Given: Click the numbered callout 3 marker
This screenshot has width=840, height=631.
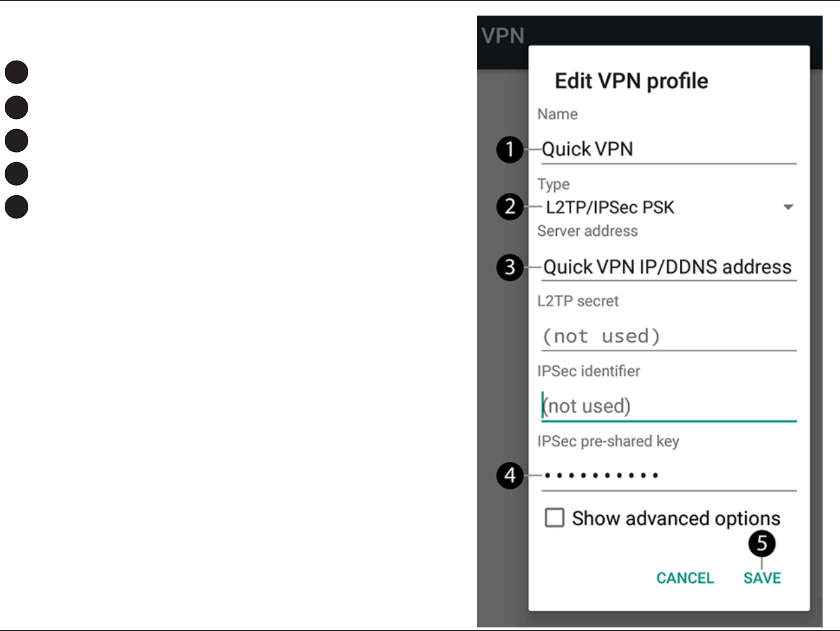Looking at the screenshot, I should click(x=510, y=267).
